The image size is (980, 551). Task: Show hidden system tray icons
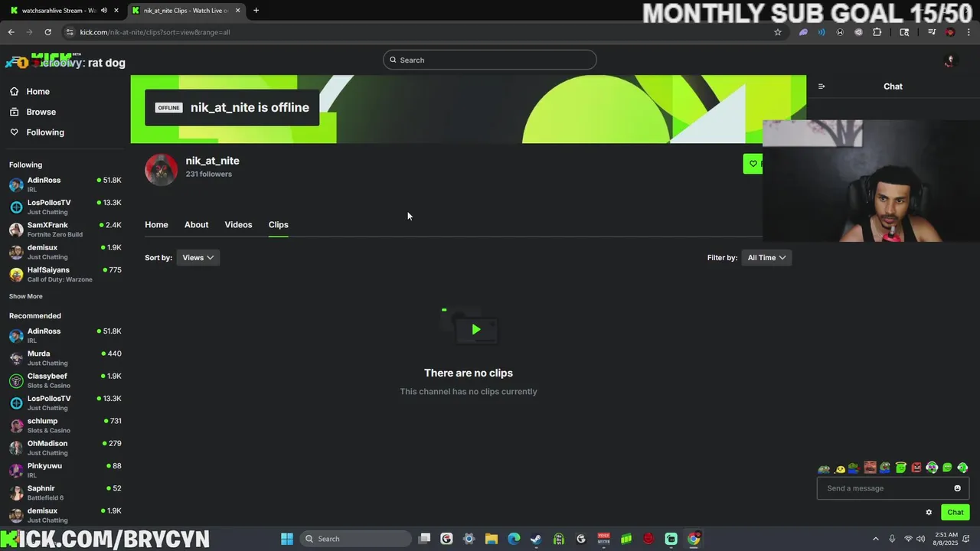[875, 539]
